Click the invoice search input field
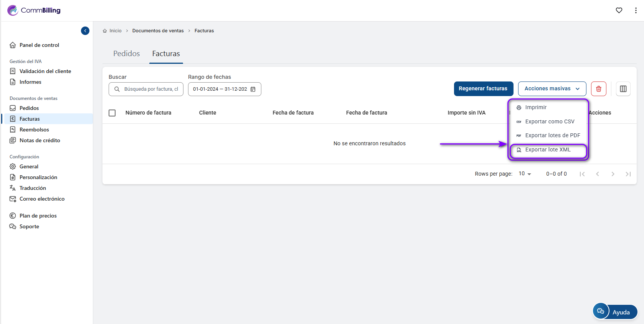Screen dimensions: 644x324 pos(150,89)
